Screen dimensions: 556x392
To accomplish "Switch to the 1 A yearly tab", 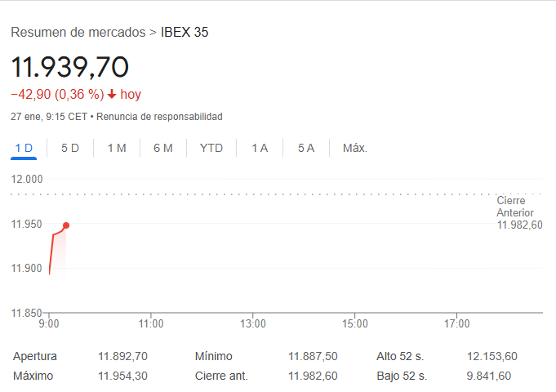I will pos(260,148).
